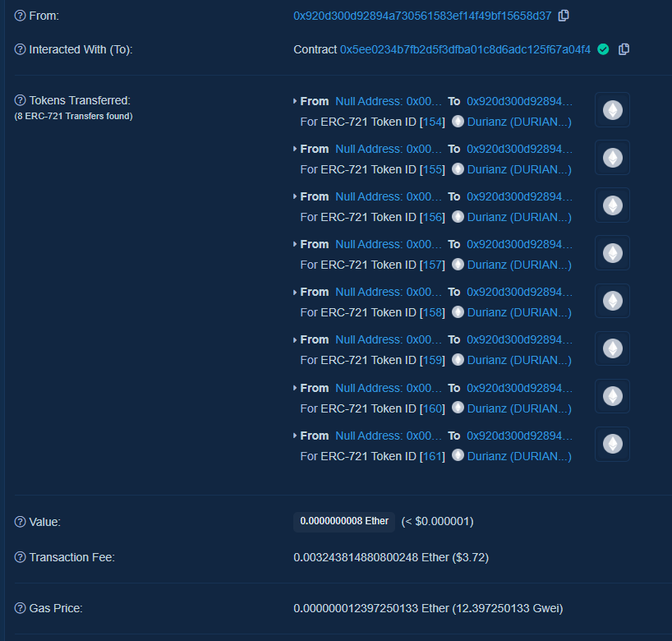672x641 pixels.
Task: Open NFT thumbnail for Token ID 160
Action: [x=612, y=396]
